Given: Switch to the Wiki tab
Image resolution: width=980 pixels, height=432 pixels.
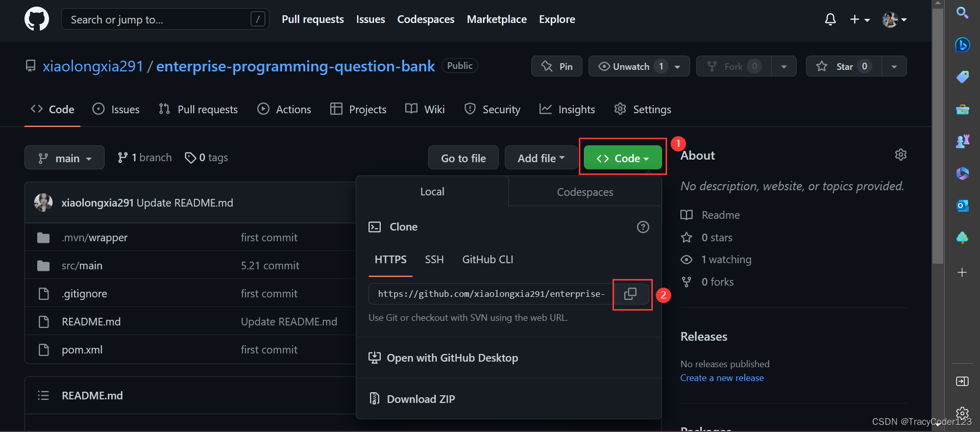Looking at the screenshot, I should pyautogui.click(x=425, y=109).
